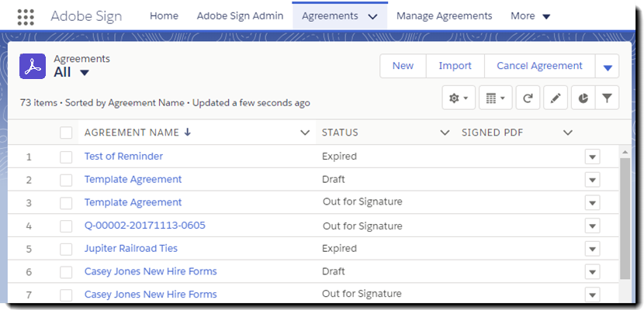Refresh the agreements list
Viewport: 644px width, 310px height.
pyautogui.click(x=528, y=98)
